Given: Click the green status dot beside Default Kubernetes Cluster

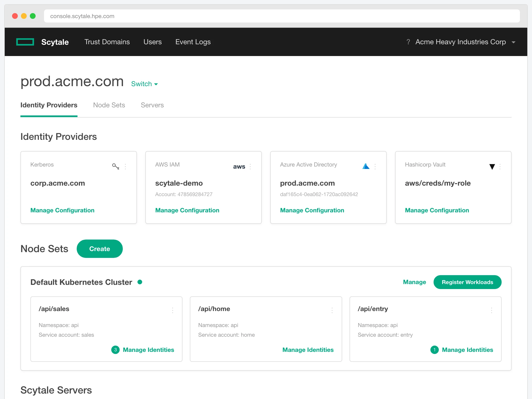Looking at the screenshot, I should [x=140, y=282].
